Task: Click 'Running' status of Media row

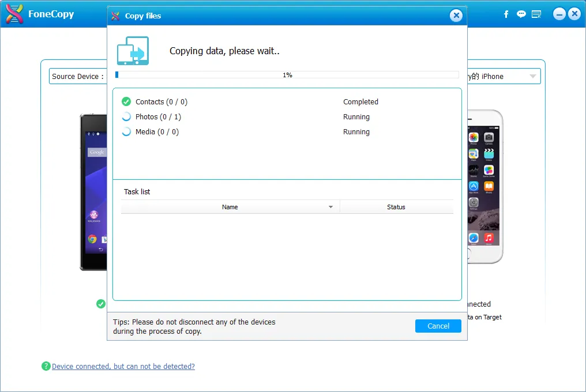Action: tap(356, 131)
